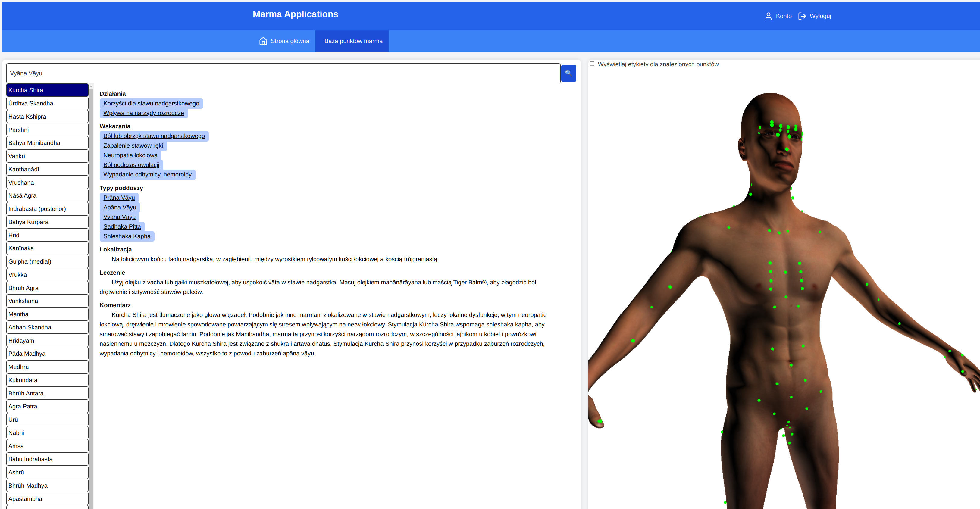
Task: Select Bāhya Manibandha in the list
Action: [x=47, y=143]
